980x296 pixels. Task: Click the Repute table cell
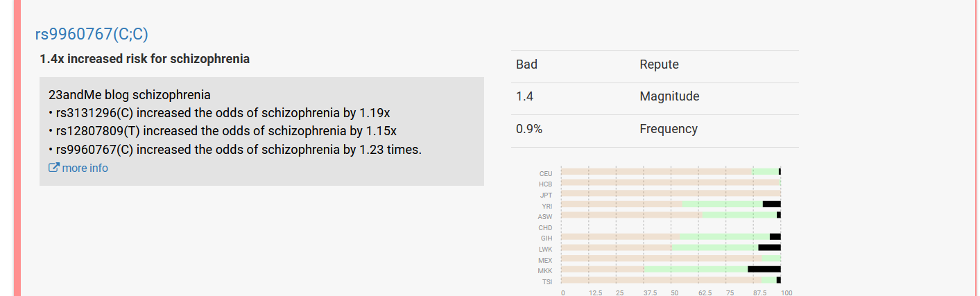click(659, 64)
